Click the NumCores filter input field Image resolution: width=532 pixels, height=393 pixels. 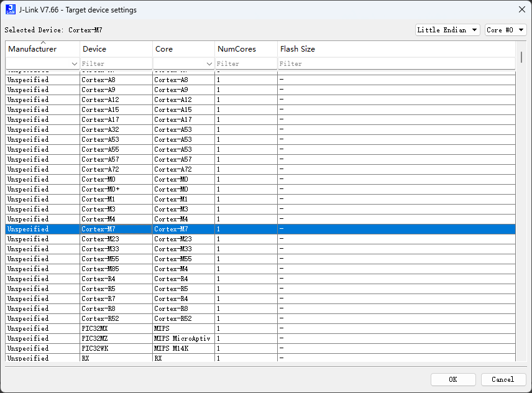pyautogui.click(x=246, y=64)
